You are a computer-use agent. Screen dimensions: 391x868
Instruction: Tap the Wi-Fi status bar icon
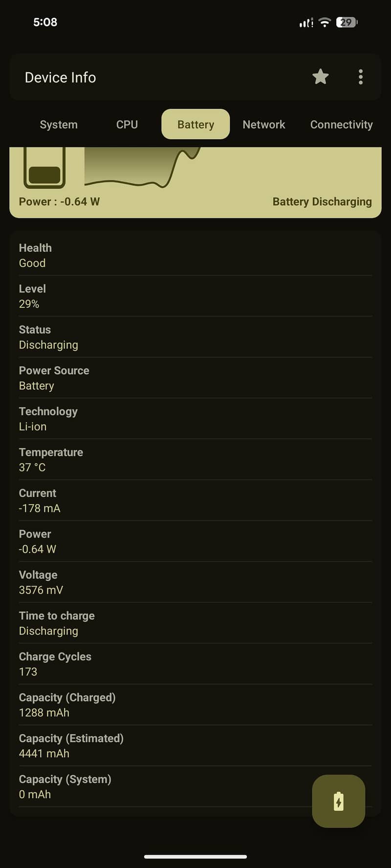click(x=325, y=22)
